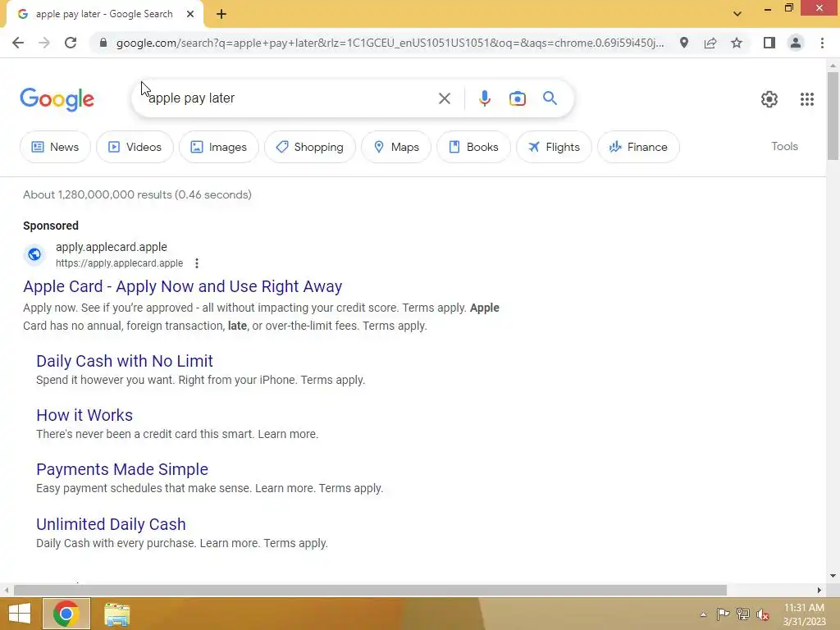Clear the search box text
Screen dimensions: 840x630
(444, 98)
